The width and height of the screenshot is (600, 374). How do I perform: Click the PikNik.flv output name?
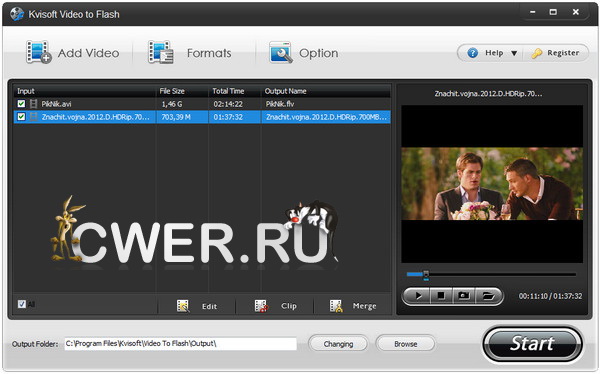(x=280, y=104)
